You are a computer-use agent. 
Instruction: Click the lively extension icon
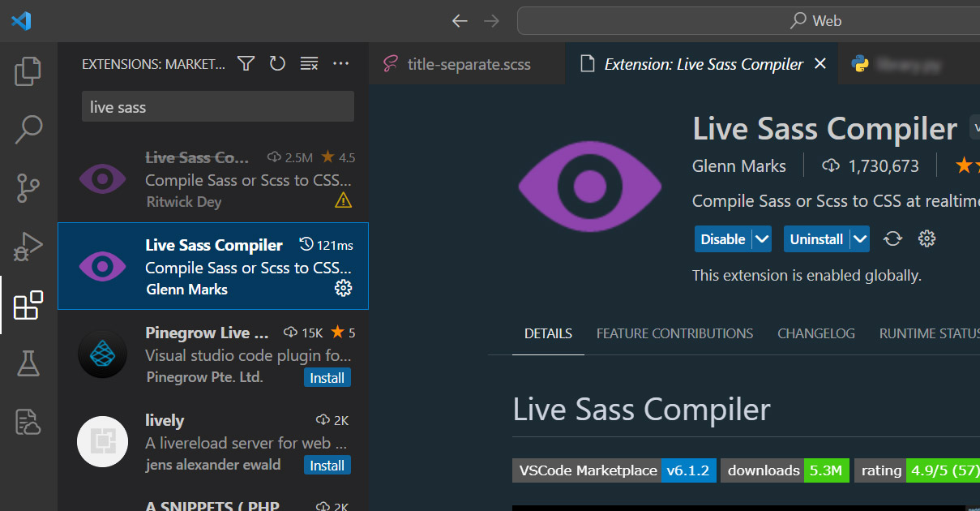(102, 442)
